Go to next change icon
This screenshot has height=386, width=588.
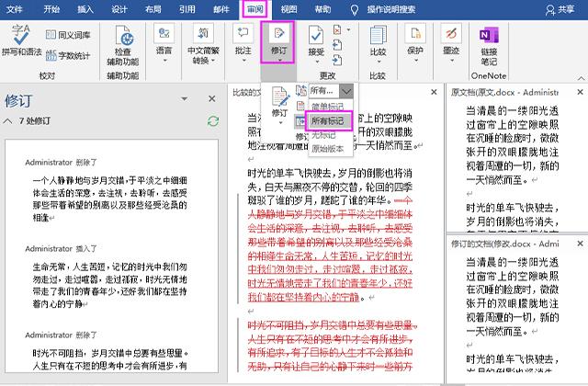pos(337,60)
